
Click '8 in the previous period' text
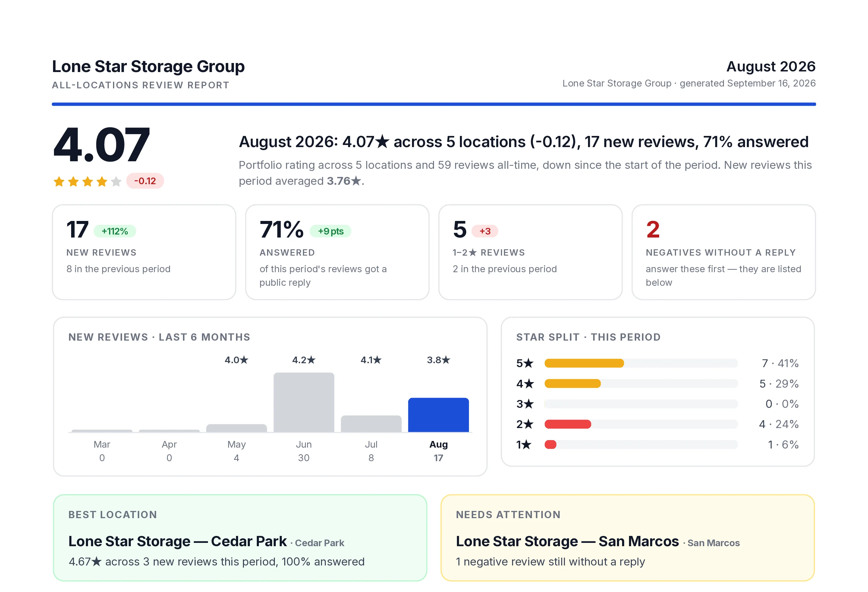pos(118,269)
